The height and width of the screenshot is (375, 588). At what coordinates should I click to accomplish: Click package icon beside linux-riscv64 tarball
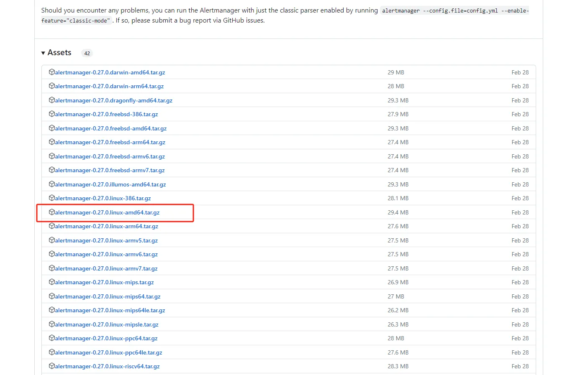coord(52,366)
